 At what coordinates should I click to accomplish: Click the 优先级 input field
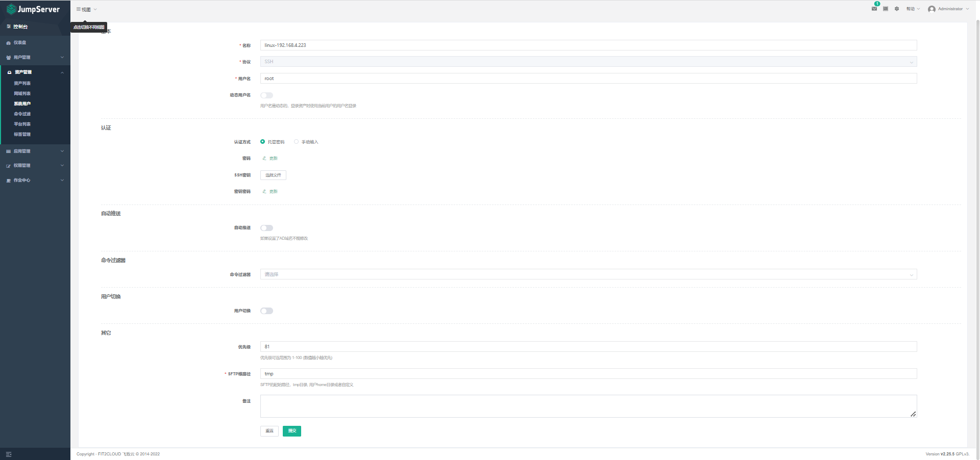(x=589, y=347)
